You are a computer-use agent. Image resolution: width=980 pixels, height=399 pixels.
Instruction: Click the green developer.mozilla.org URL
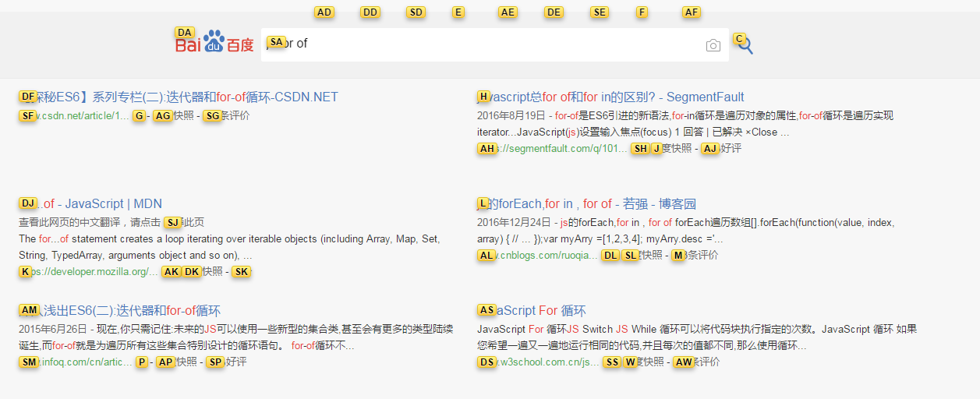tap(88, 272)
